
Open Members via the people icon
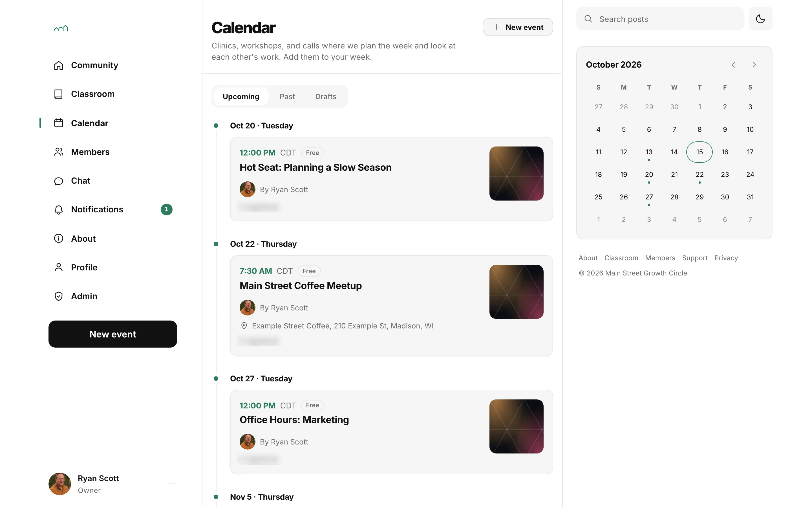pyautogui.click(x=58, y=152)
